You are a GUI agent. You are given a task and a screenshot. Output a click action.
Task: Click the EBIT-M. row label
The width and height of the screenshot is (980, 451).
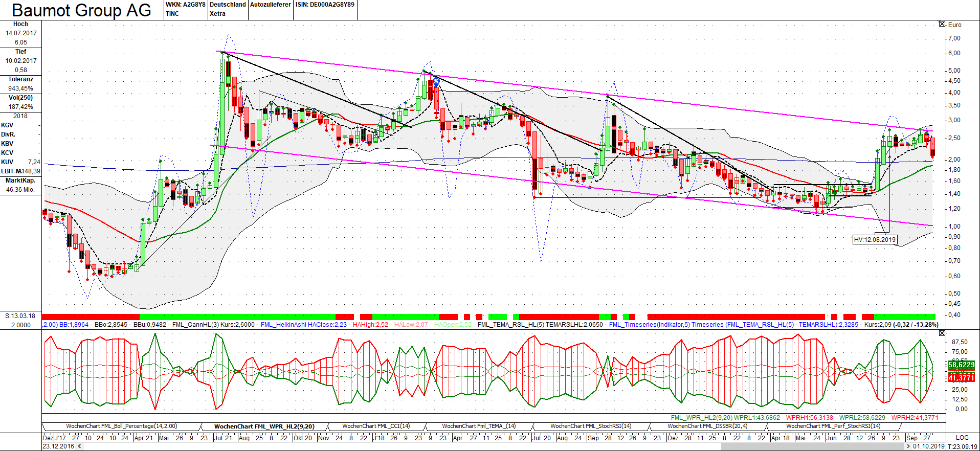pyautogui.click(x=11, y=171)
